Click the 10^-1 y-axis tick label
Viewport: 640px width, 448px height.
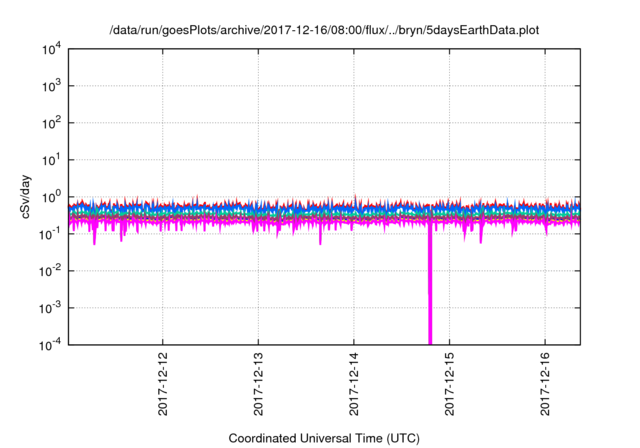(x=51, y=234)
